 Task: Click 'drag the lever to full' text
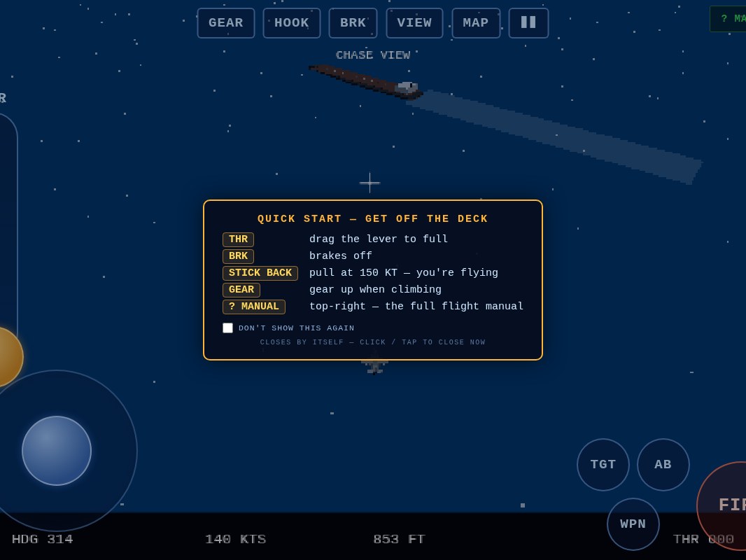coord(379,239)
